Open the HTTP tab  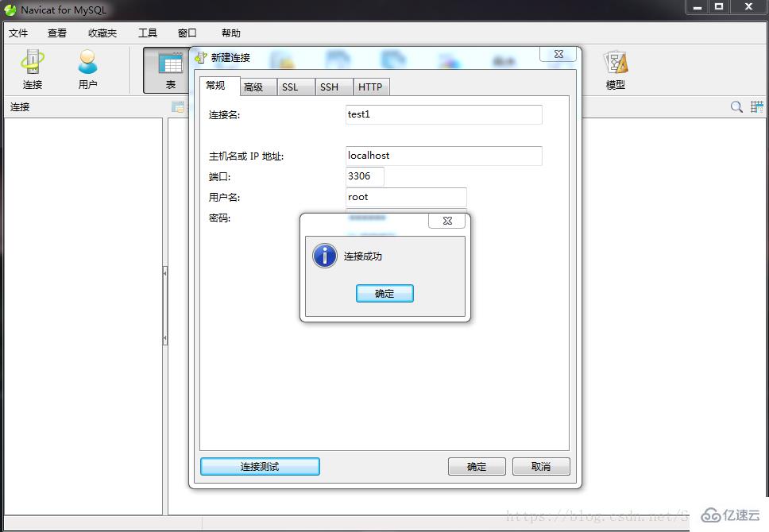(x=370, y=87)
